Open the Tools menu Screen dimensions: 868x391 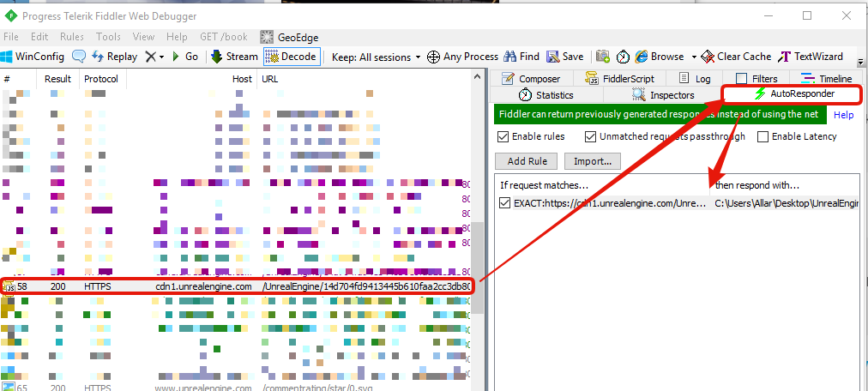tap(108, 37)
